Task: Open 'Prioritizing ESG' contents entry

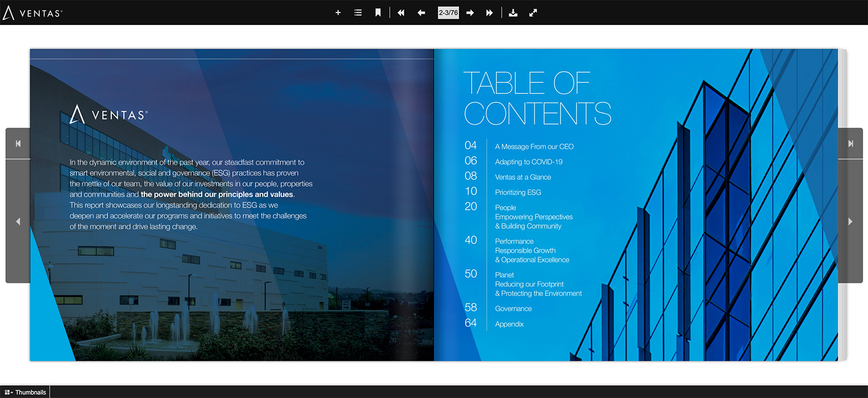Action: tap(518, 192)
